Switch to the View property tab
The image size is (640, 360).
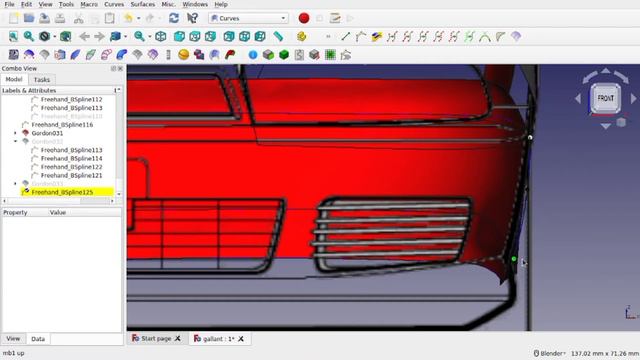(13, 339)
